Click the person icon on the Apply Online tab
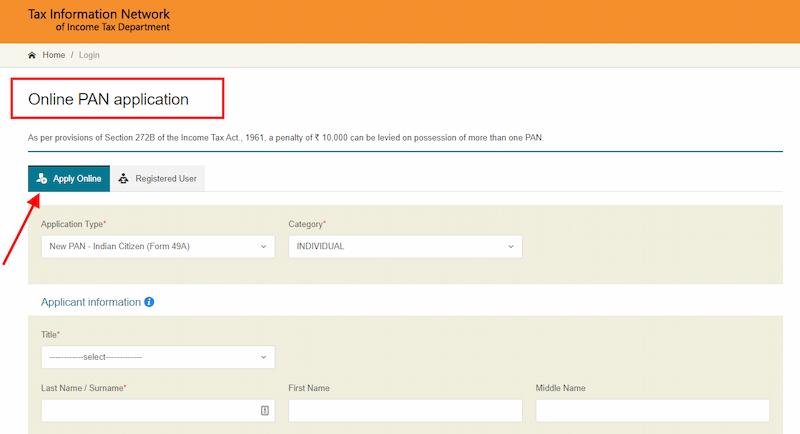This screenshot has height=434, width=800. [41, 179]
